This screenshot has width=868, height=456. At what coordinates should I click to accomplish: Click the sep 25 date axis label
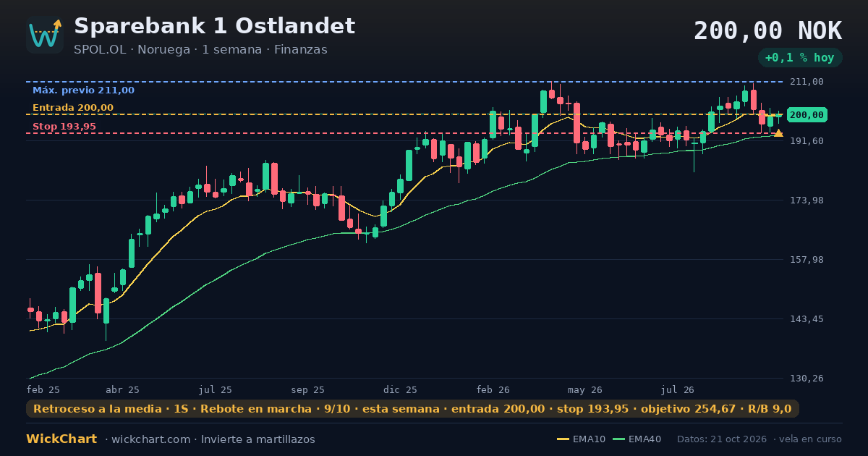tap(308, 389)
